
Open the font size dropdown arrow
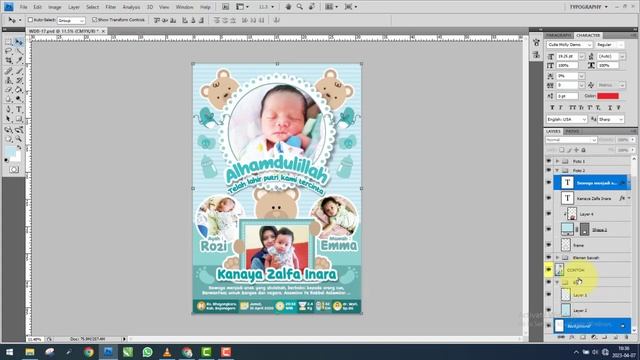click(x=582, y=56)
